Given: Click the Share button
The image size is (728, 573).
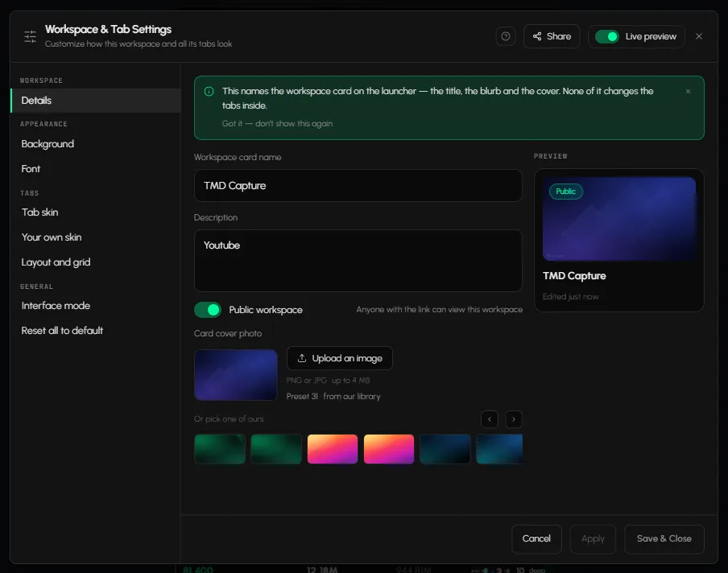Looking at the screenshot, I should [x=552, y=36].
